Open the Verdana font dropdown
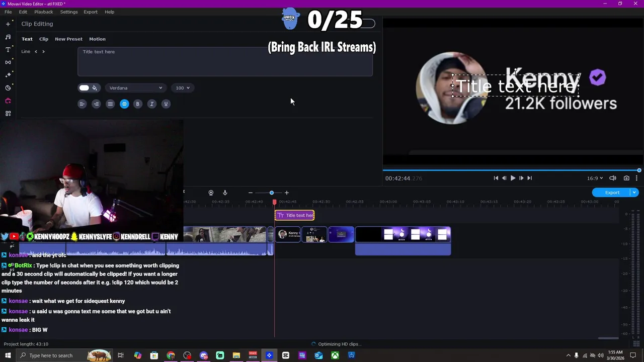Screen dimensions: 644x362 [135, 88]
